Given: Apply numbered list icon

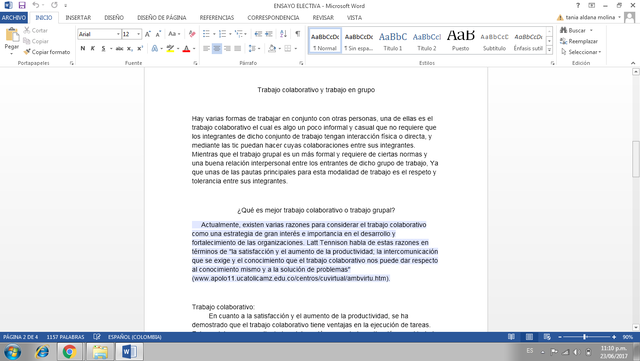Looking at the screenshot, I should [222, 34].
